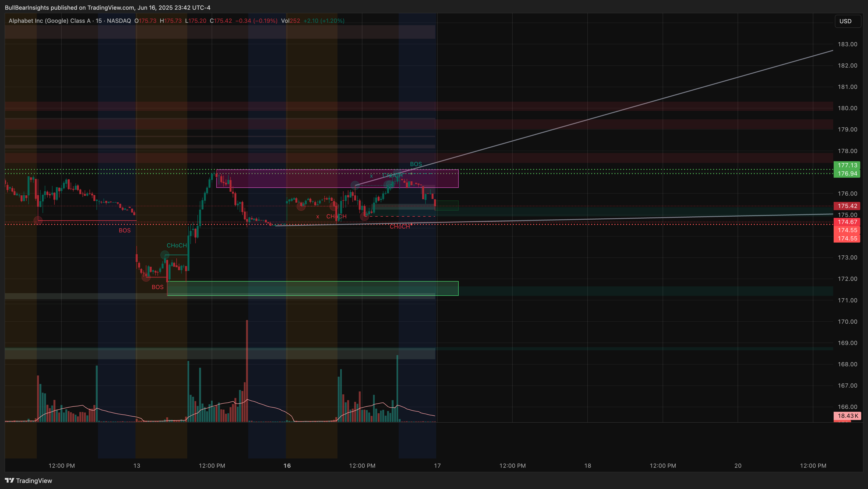Click the Alphabet Inc (Google) Class A symbol title
This screenshot has height=489, width=868.
[x=50, y=21]
